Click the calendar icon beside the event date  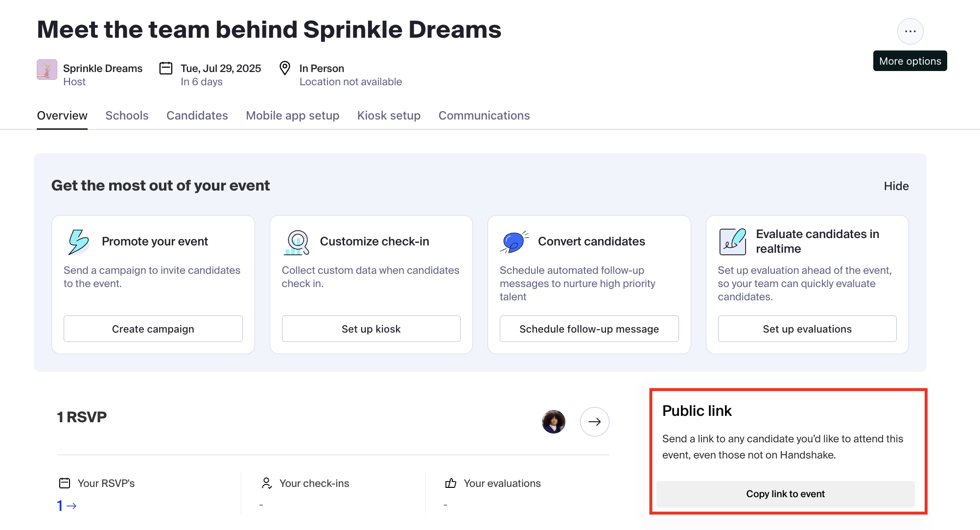tap(165, 68)
